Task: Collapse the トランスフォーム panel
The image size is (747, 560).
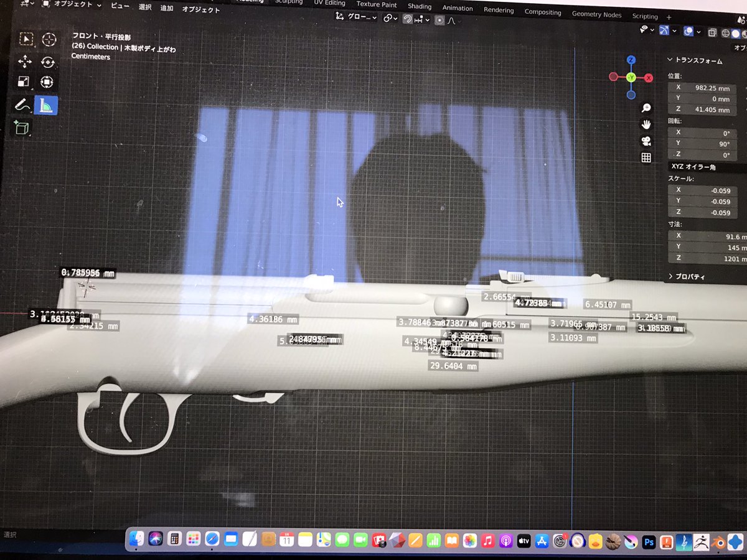Action: (695, 60)
